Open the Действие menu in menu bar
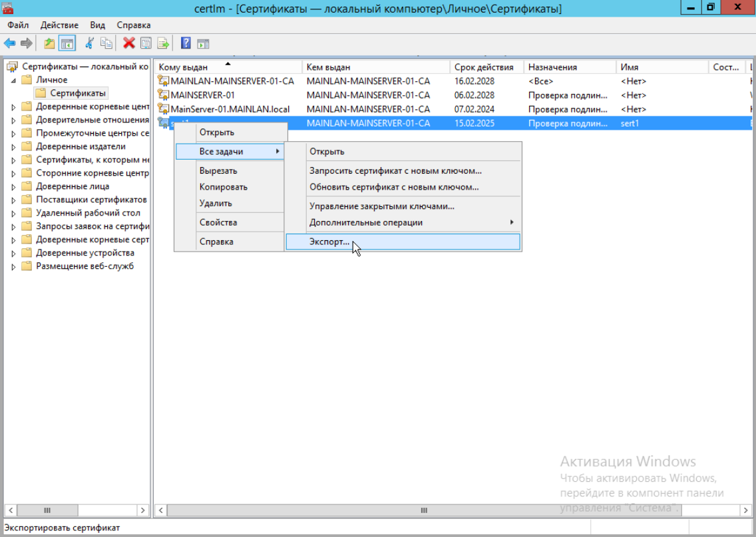The width and height of the screenshot is (756, 537). pos(59,25)
